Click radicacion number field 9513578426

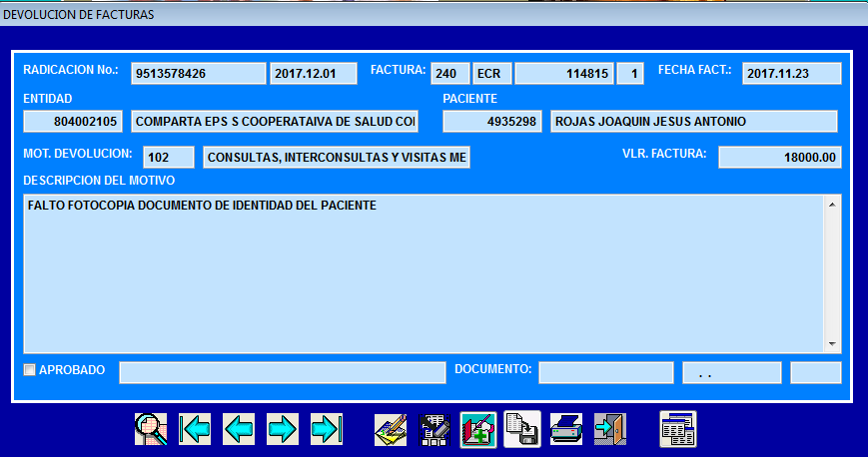[198, 74]
